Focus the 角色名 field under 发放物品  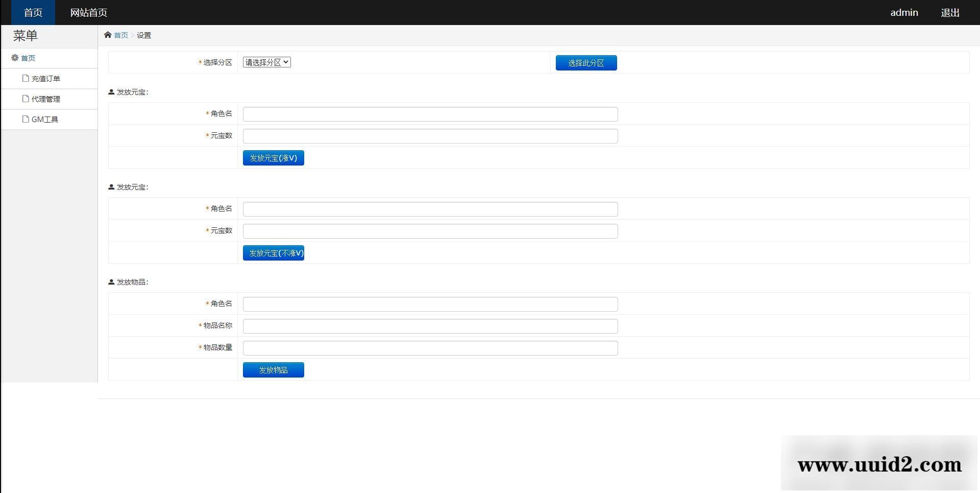point(430,304)
